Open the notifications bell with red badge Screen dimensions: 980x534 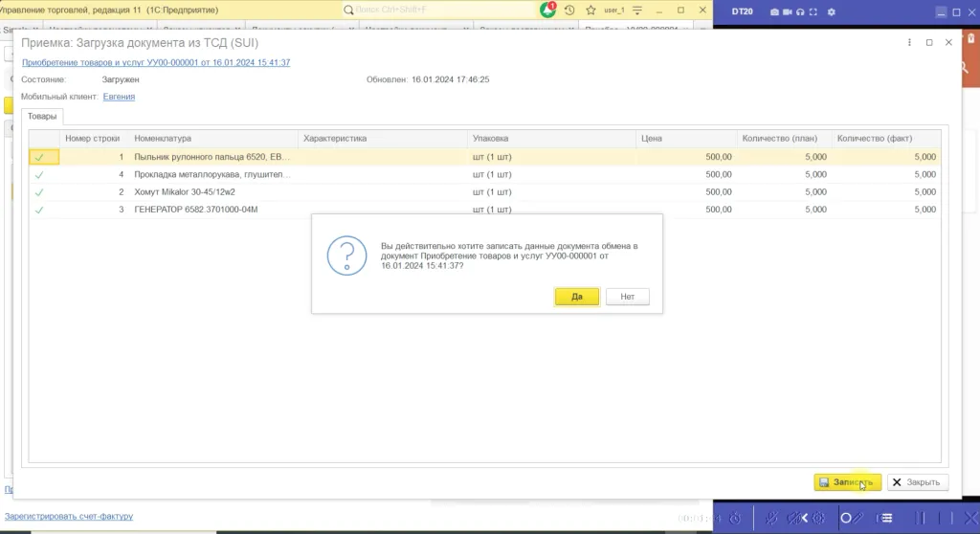(548, 10)
